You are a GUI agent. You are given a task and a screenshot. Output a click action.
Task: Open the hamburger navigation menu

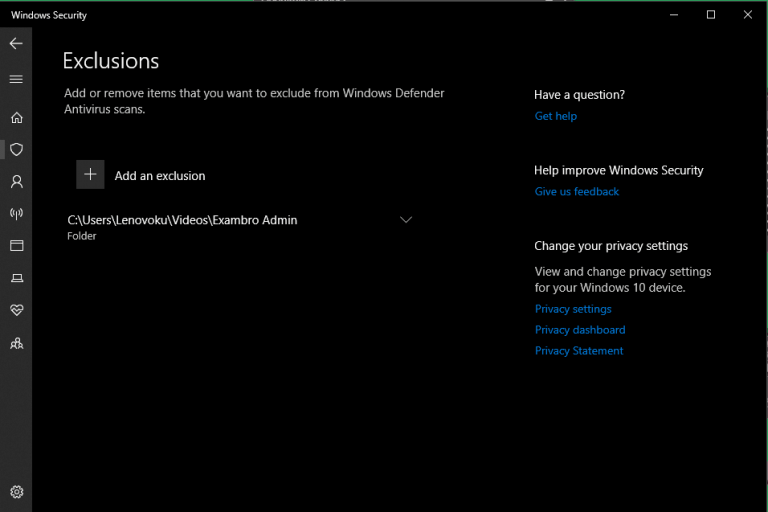click(16, 79)
